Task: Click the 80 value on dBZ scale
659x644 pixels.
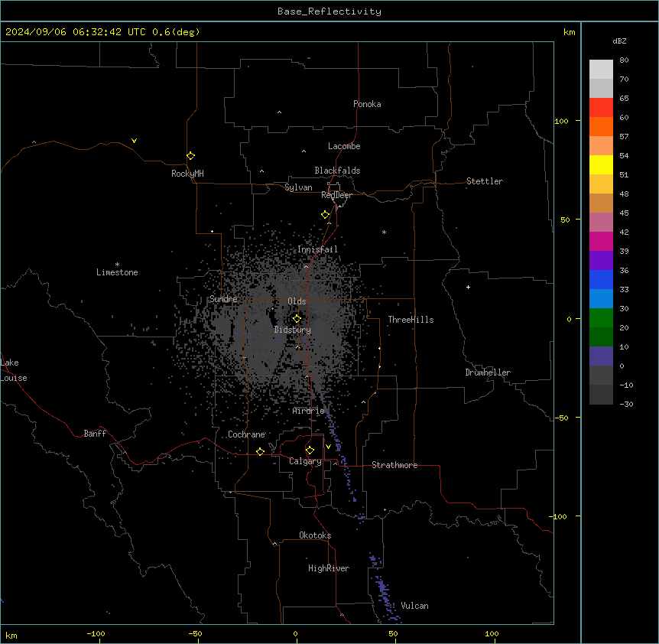Action: point(624,60)
